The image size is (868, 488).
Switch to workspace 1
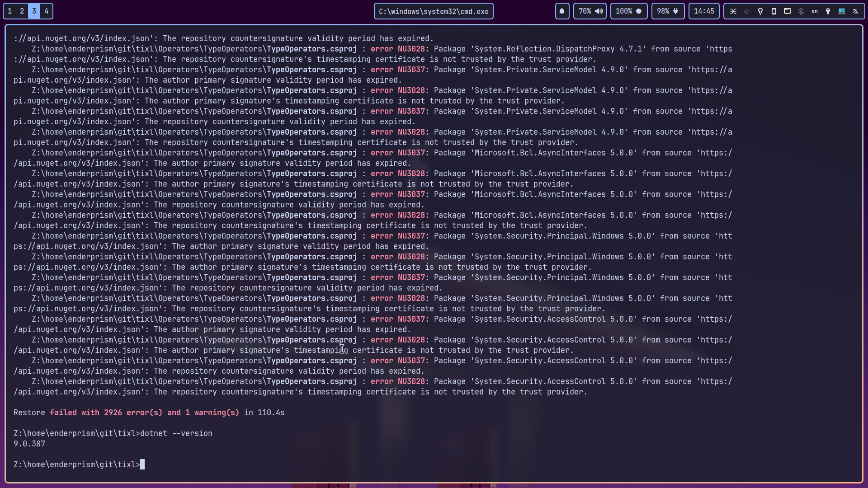click(10, 11)
